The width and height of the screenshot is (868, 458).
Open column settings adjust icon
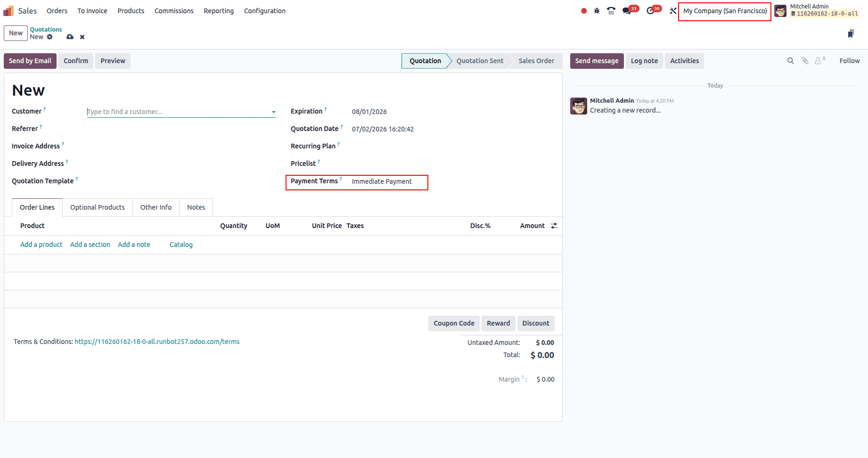coord(554,226)
